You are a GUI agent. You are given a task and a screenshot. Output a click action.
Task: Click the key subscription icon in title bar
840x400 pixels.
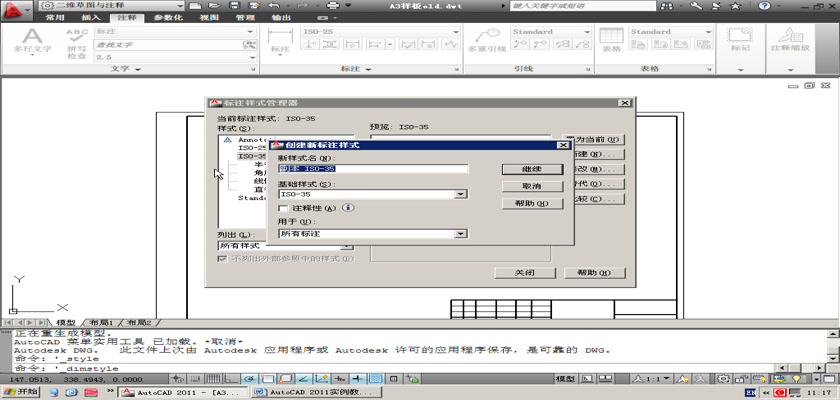point(696,6)
